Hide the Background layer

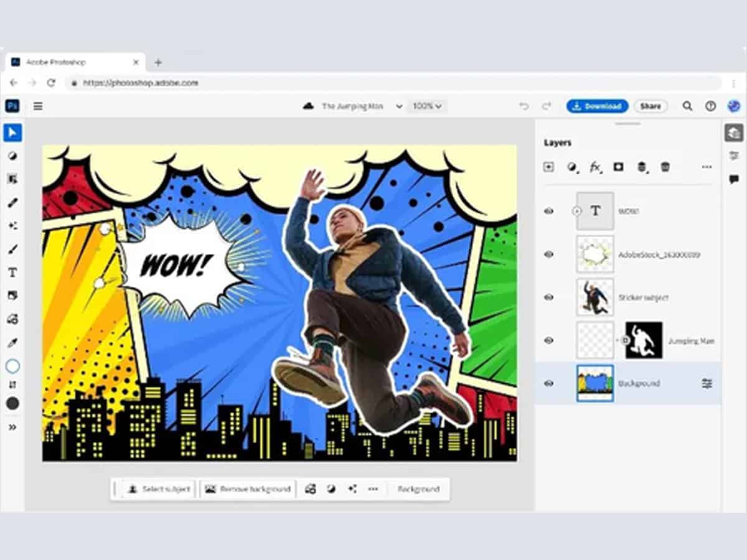pos(548,383)
